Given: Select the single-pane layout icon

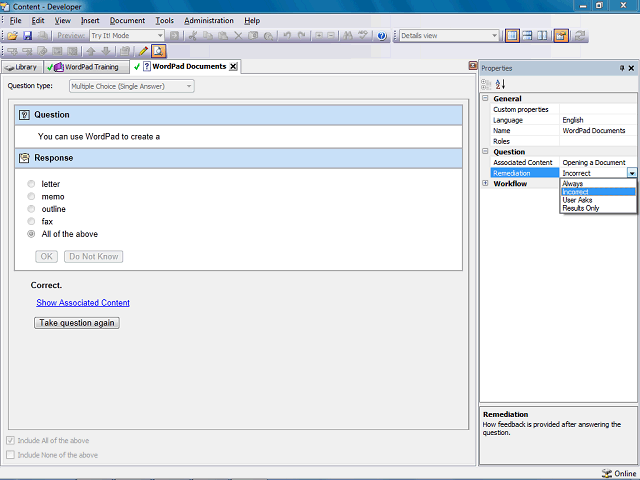Looking at the screenshot, I should pos(512,36).
